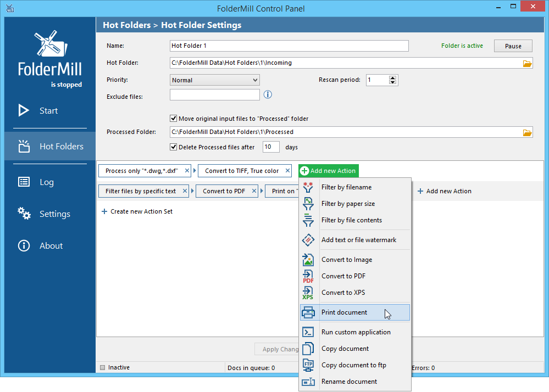Click the plus icon beside Create new Action Set

pos(104,211)
